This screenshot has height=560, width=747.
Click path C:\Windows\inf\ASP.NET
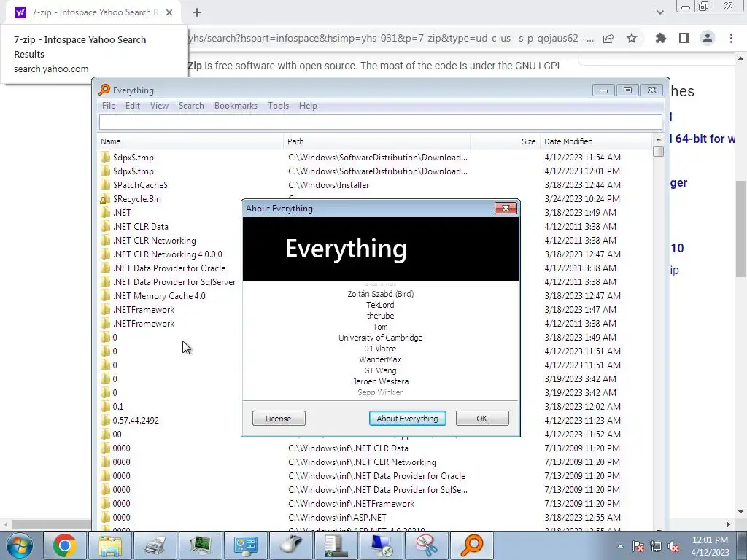[x=337, y=517]
